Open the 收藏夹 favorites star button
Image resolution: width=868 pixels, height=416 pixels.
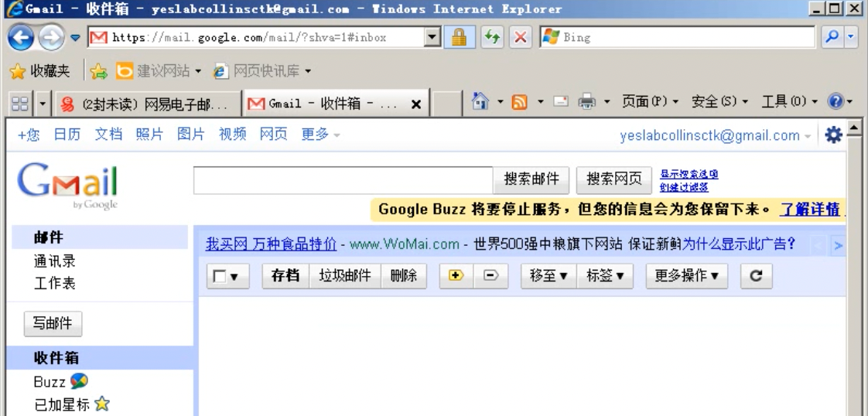coord(40,71)
